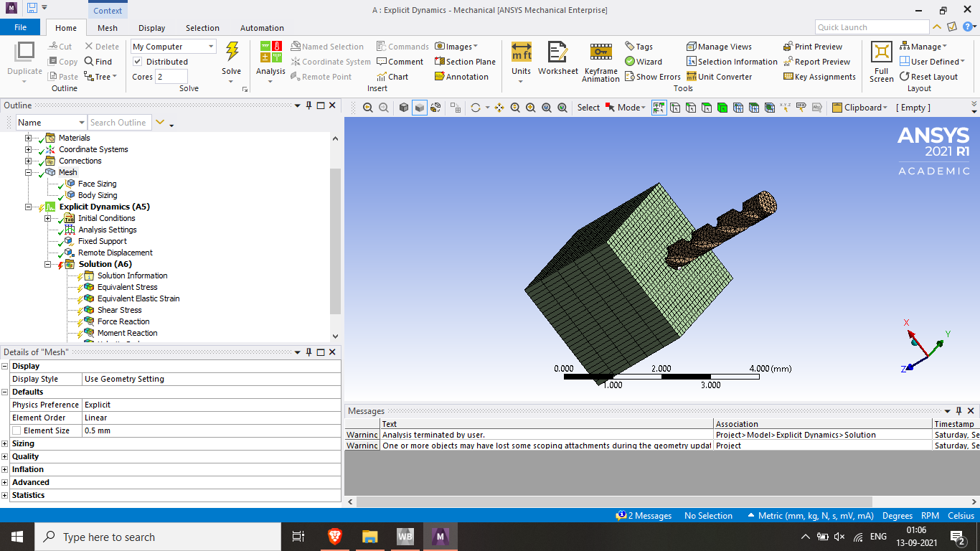This screenshot has width=980, height=551.
Task: Open Print Preview
Action: (x=813, y=47)
